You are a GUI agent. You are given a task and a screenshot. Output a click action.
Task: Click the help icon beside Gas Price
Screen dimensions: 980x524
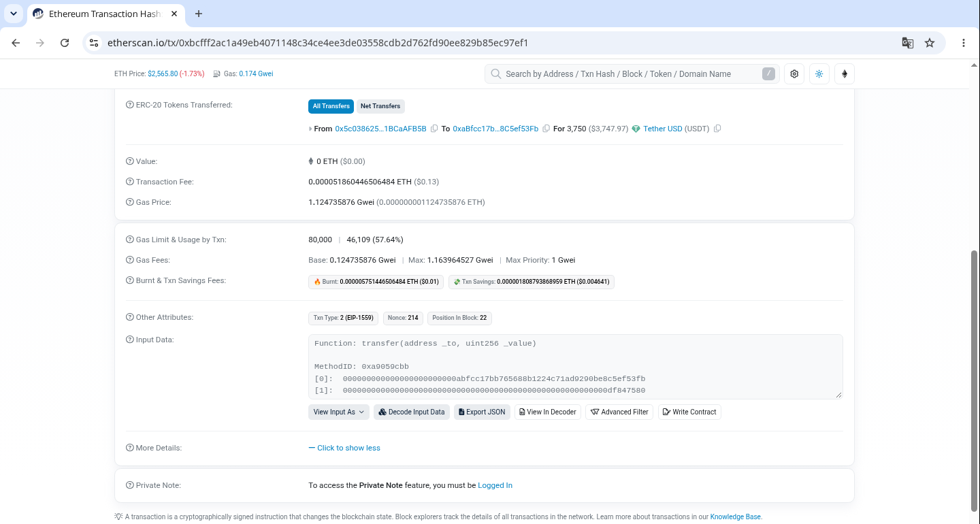coord(130,202)
